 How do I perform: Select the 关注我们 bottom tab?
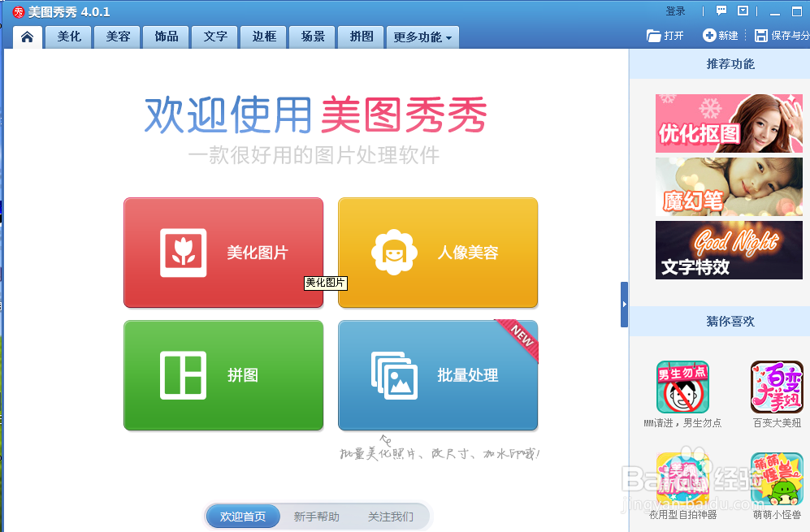[x=391, y=517]
